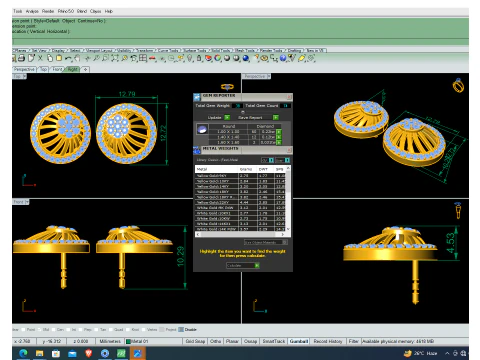The image size is (480, 360).
Task: Click the Undo arrow toolbar icon
Action: tap(68, 58)
